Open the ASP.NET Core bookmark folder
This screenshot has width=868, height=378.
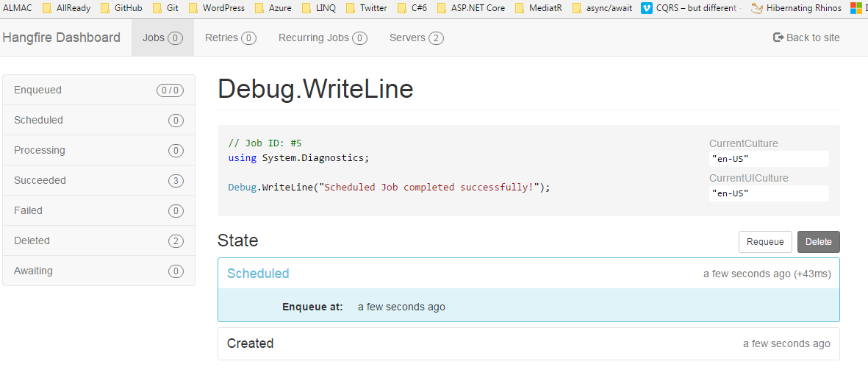[470, 8]
